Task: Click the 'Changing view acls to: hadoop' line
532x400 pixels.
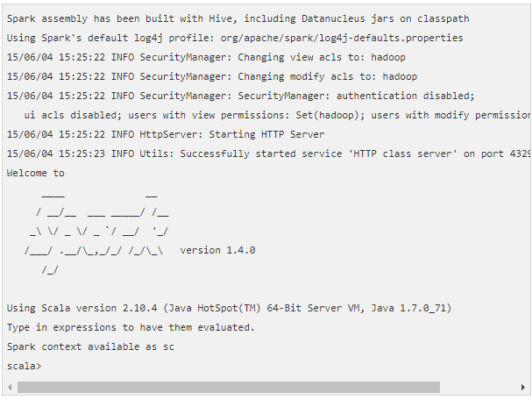Action: tap(206, 57)
